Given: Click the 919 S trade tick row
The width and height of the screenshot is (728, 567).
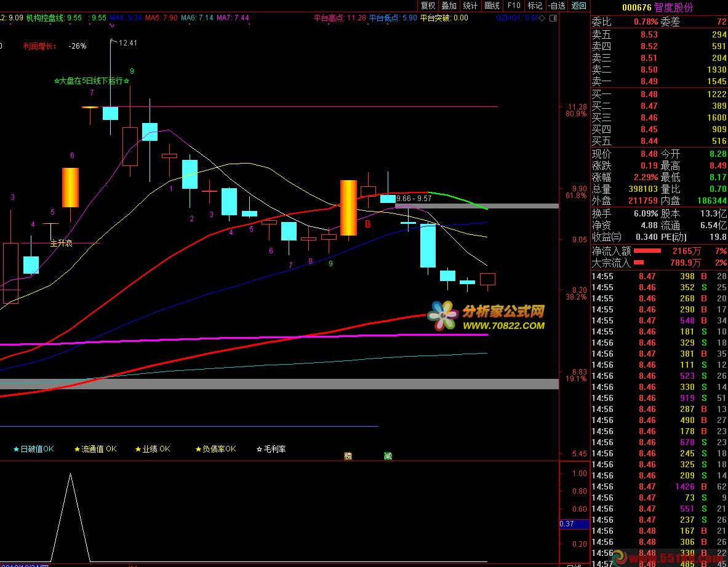Looking at the screenshot, I should point(659,398).
